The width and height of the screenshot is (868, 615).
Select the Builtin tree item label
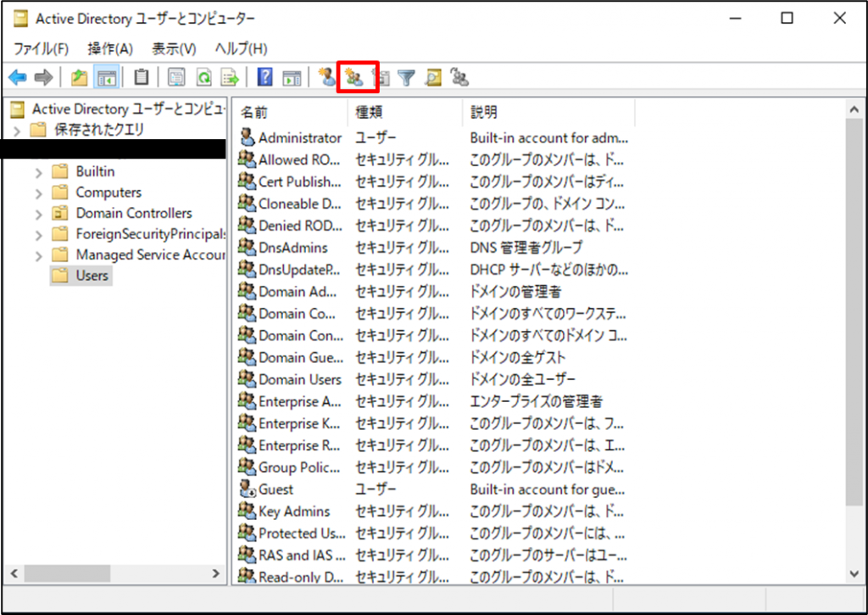pyautogui.click(x=95, y=171)
